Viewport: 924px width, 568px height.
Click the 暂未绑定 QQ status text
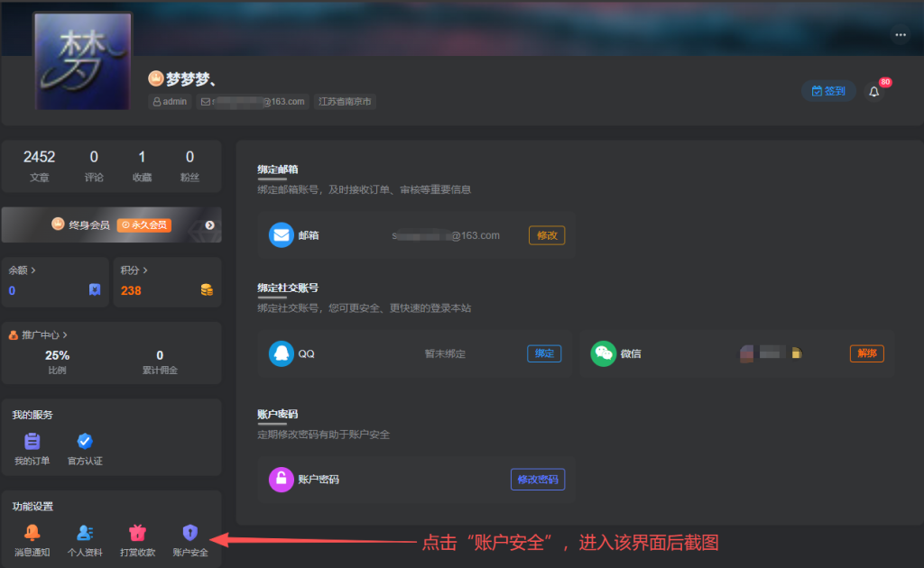point(445,353)
